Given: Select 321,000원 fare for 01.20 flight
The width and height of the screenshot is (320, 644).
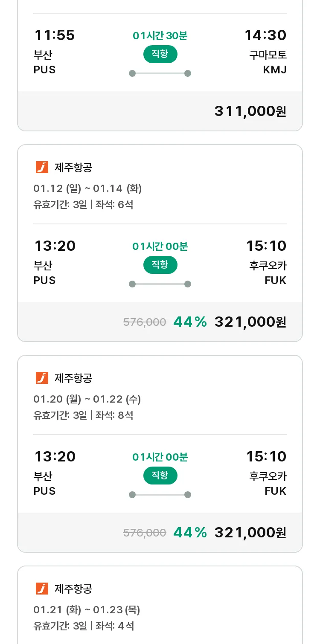Looking at the screenshot, I should pyautogui.click(x=250, y=533).
